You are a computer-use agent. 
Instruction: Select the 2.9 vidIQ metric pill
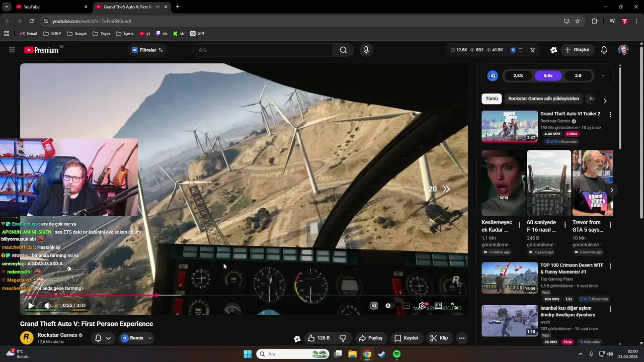pos(578,76)
